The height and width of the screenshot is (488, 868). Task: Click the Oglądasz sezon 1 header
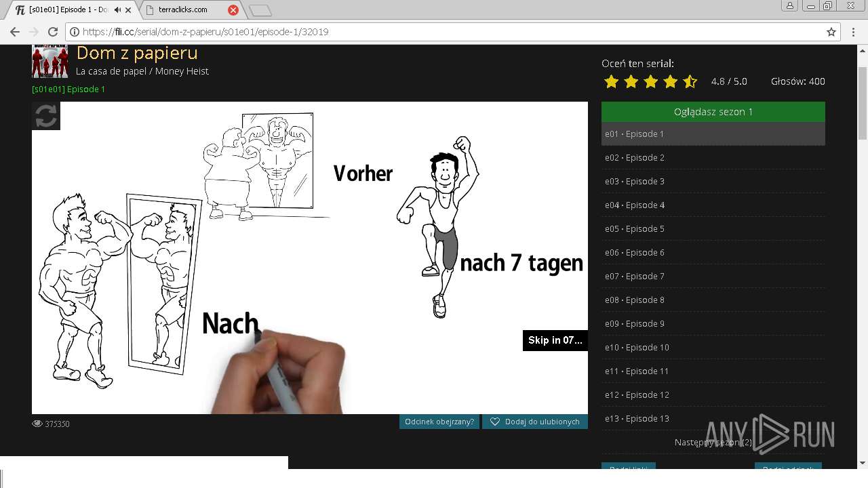pos(713,112)
